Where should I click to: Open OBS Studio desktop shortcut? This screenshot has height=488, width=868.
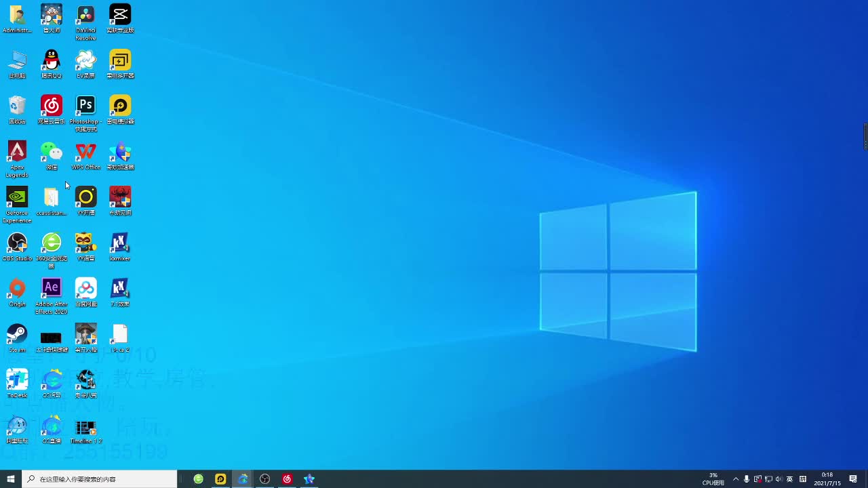[17, 247]
